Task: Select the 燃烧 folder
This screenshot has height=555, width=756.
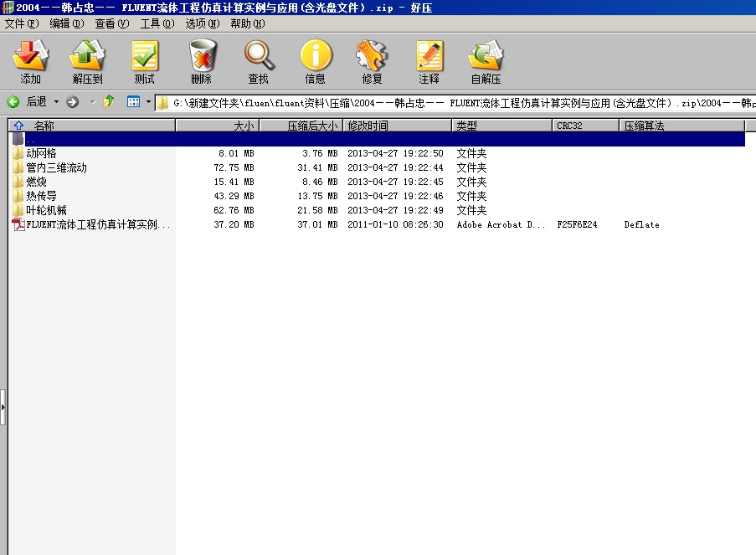Action: [x=37, y=182]
